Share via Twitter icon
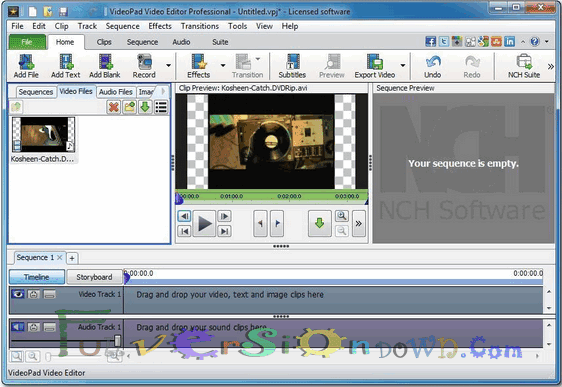562x387 pixels. (x=444, y=42)
